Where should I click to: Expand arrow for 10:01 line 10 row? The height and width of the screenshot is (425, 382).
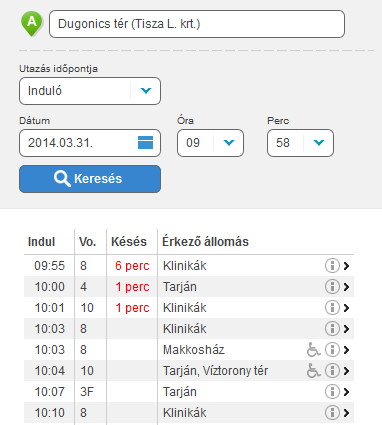pyautogui.click(x=346, y=308)
